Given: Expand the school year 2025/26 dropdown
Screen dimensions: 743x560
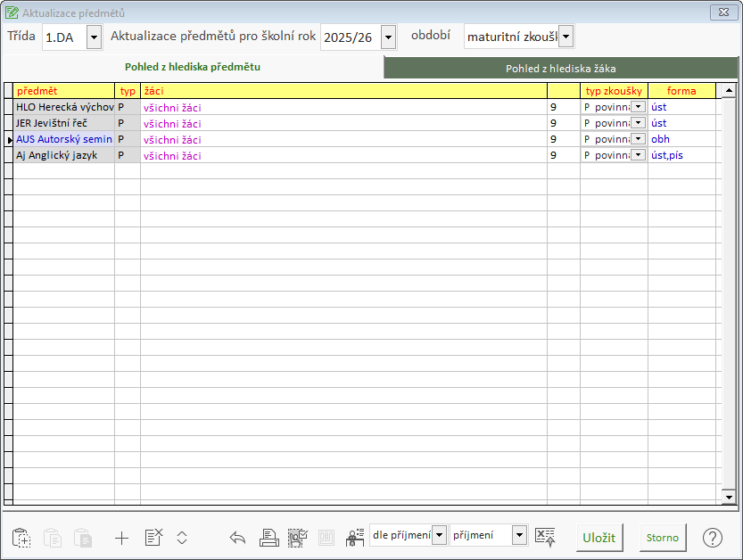Looking at the screenshot, I should 388,37.
